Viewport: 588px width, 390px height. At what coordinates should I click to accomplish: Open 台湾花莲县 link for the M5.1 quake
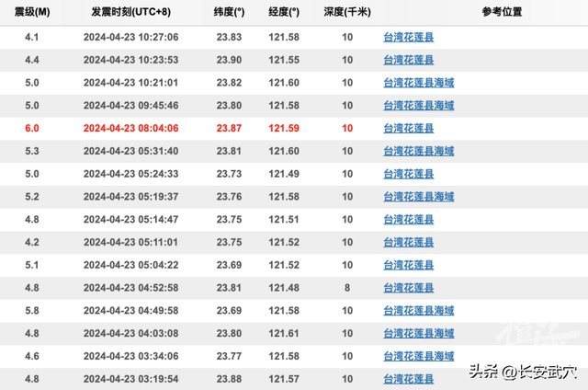[x=408, y=266]
